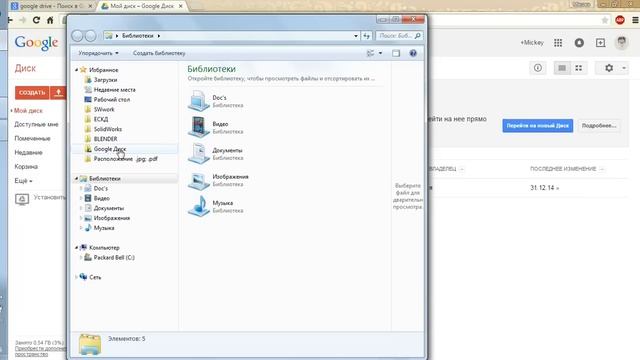
Task: Open Доступные мне in Drive sidebar
Action: tap(36, 124)
